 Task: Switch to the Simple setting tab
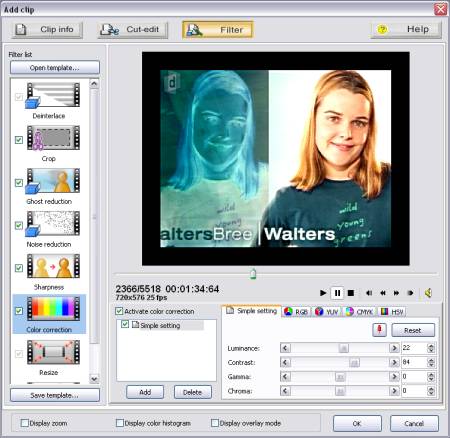pos(252,311)
